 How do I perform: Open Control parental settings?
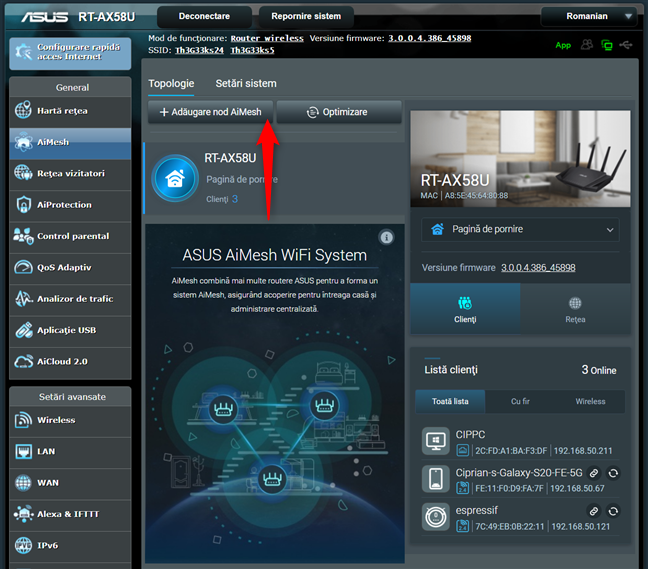coord(70,236)
